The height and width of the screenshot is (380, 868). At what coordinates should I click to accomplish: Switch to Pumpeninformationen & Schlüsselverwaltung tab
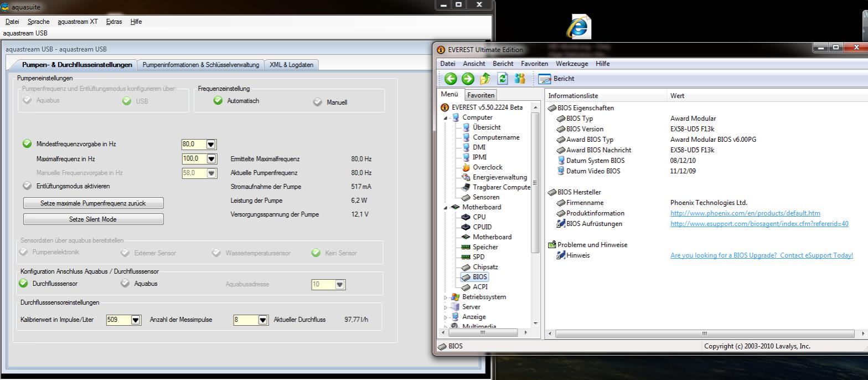(x=200, y=65)
